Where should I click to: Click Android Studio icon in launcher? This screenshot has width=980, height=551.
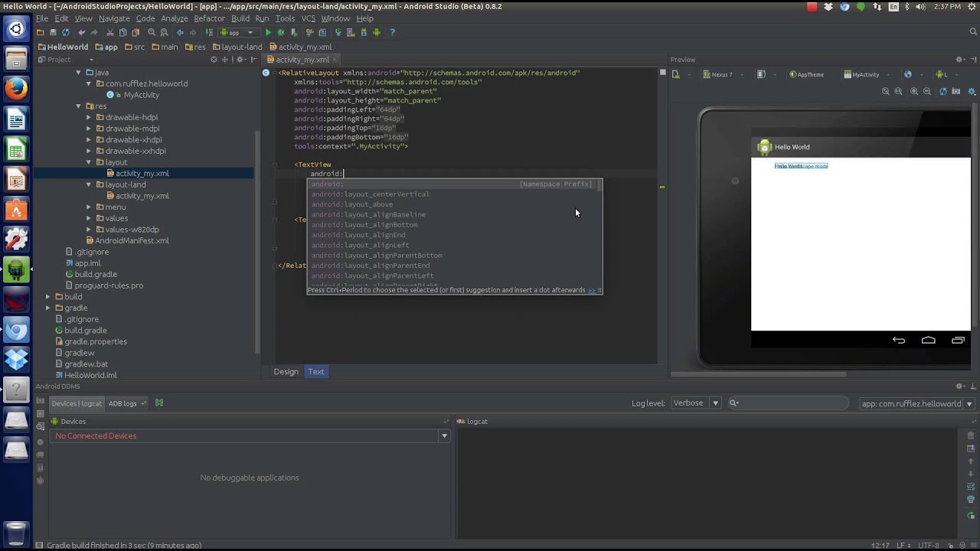[16, 269]
